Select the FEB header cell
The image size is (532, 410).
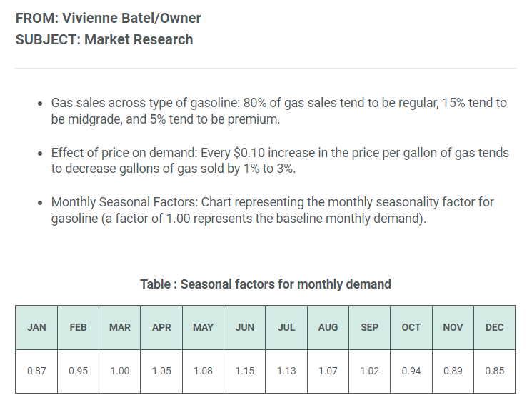click(78, 327)
